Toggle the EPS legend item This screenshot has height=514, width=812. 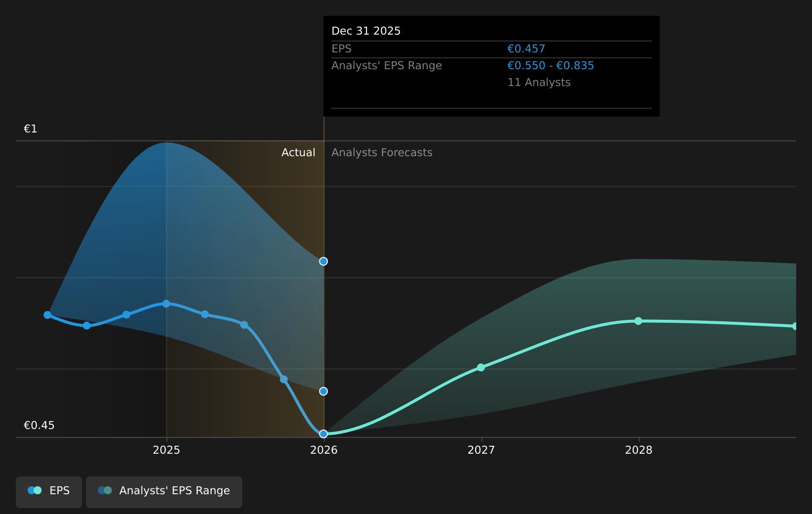49,491
